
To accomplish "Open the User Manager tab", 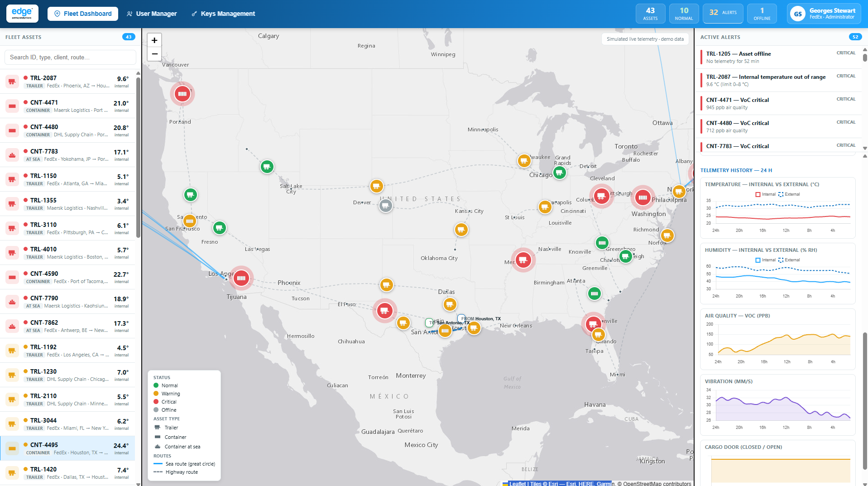I will click(152, 14).
